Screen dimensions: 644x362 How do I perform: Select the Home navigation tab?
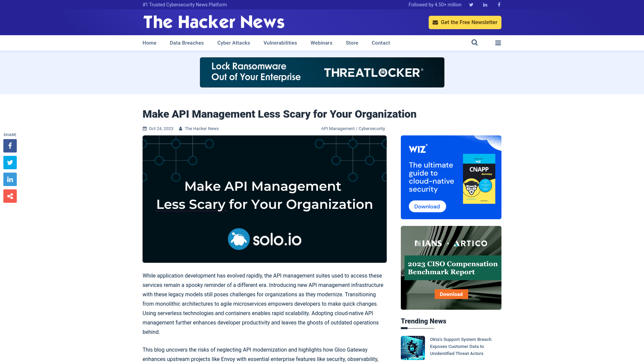(150, 43)
